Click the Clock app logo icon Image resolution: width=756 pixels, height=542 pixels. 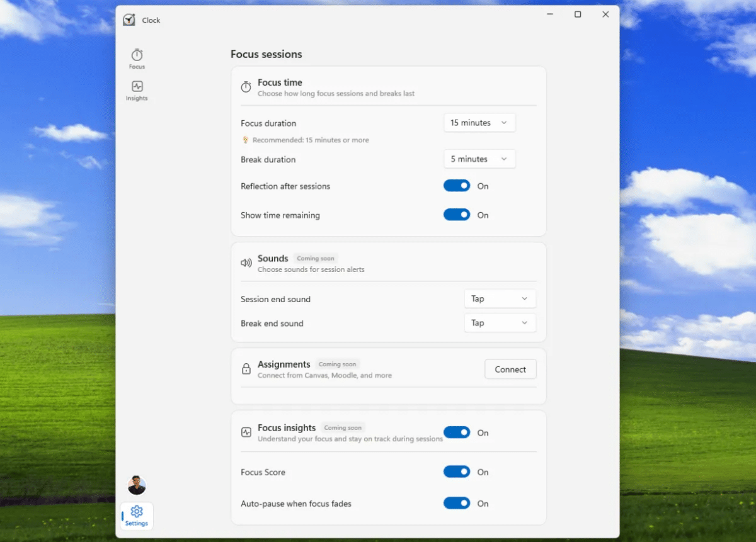[129, 20]
